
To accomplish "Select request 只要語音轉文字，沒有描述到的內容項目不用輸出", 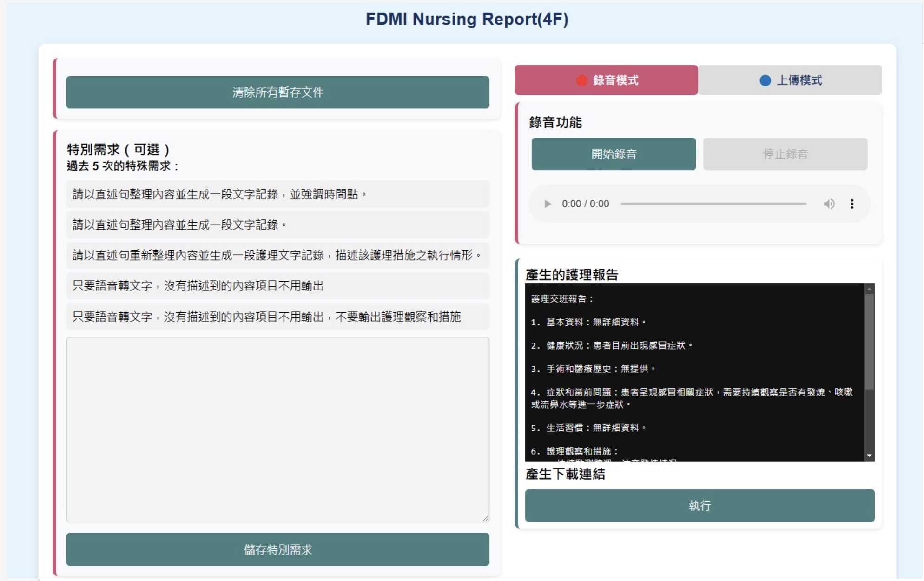I will click(x=277, y=286).
